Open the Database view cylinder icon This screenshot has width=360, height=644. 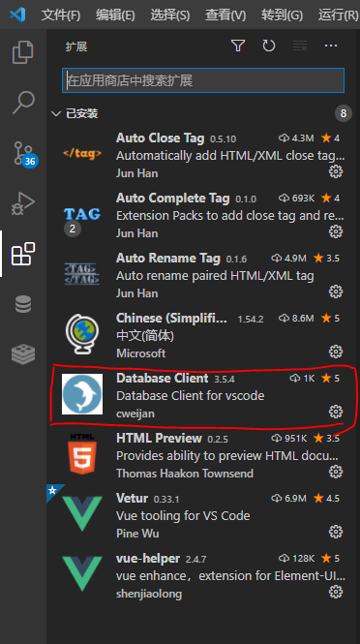pos(23,304)
